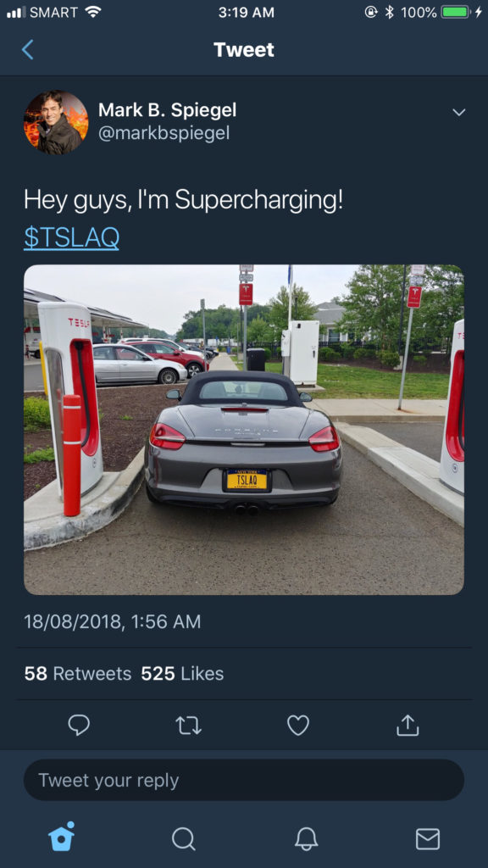Tap the battery status icon
488x868 pixels.
[x=456, y=12]
